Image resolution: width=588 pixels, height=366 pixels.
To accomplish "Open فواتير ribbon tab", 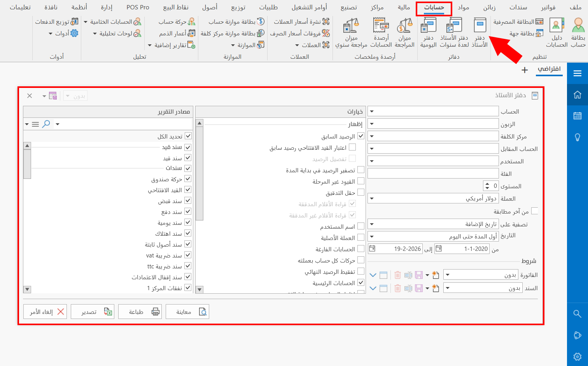I will [x=548, y=7].
